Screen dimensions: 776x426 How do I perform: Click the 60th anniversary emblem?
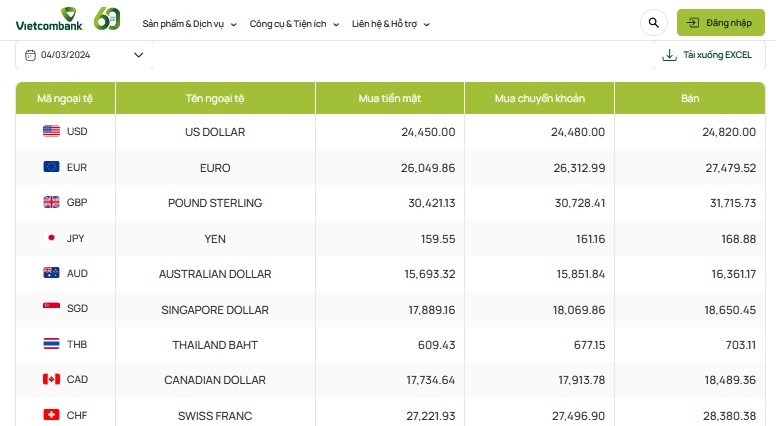108,19
